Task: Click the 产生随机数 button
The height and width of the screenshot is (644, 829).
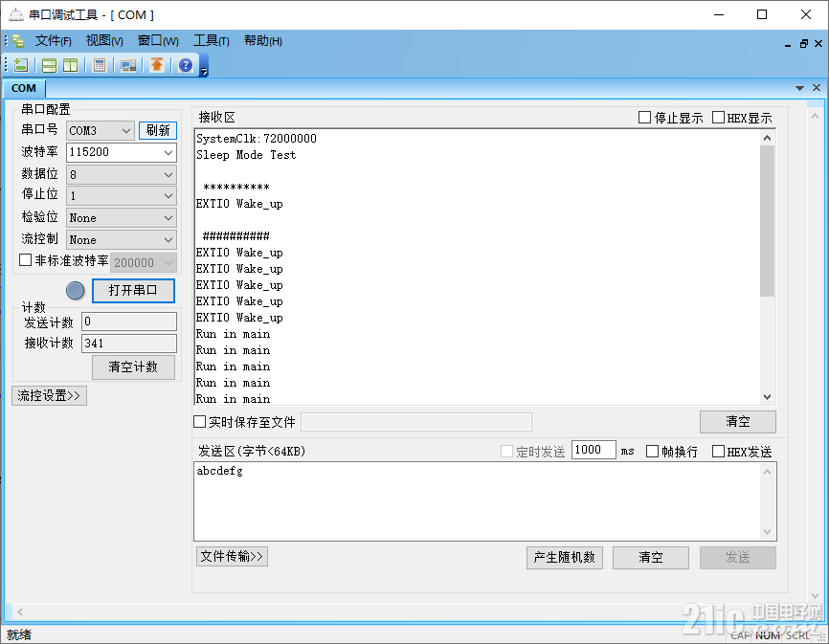Action: tap(564, 557)
